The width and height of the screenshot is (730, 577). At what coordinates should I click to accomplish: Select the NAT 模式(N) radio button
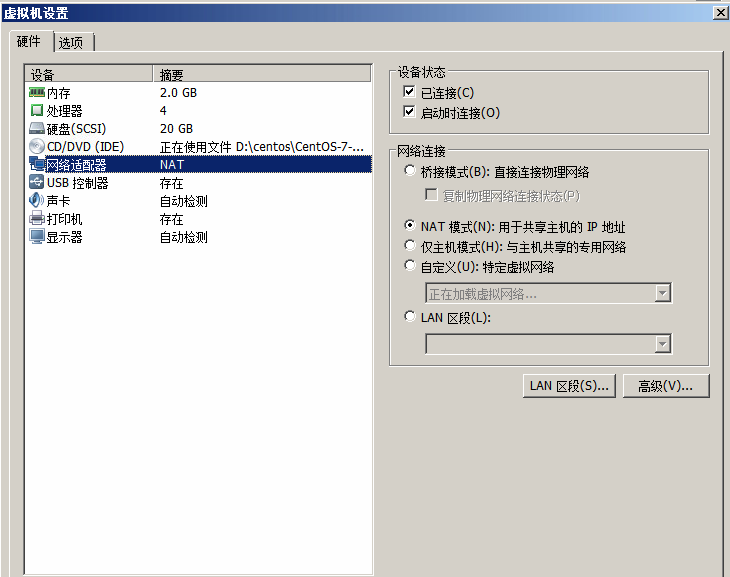point(410,225)
